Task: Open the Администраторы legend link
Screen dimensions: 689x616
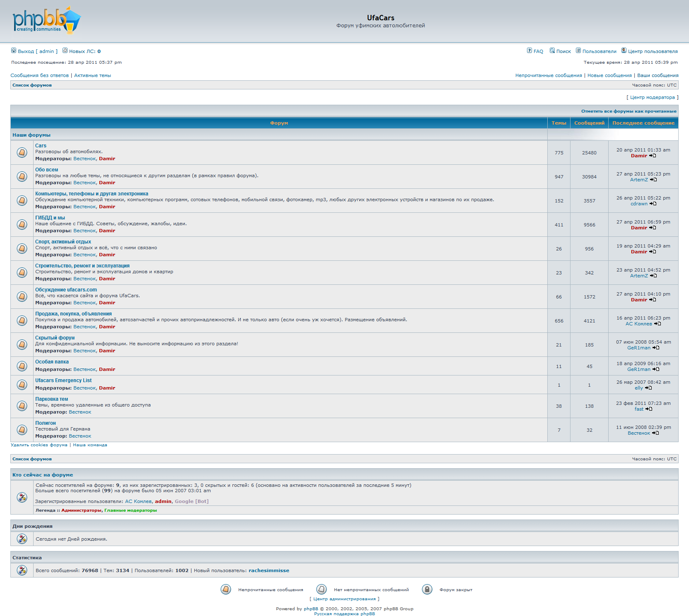Action: point(81,510)
